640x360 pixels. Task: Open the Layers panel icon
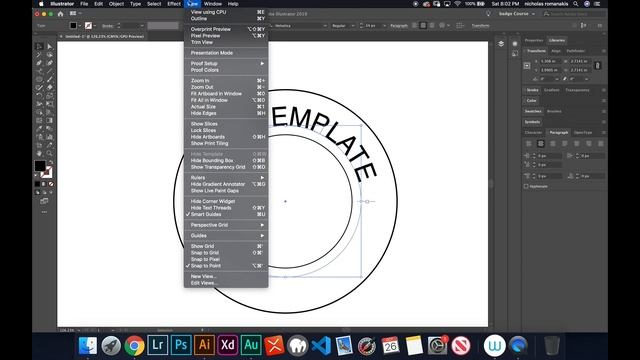[x=501, y=44]
